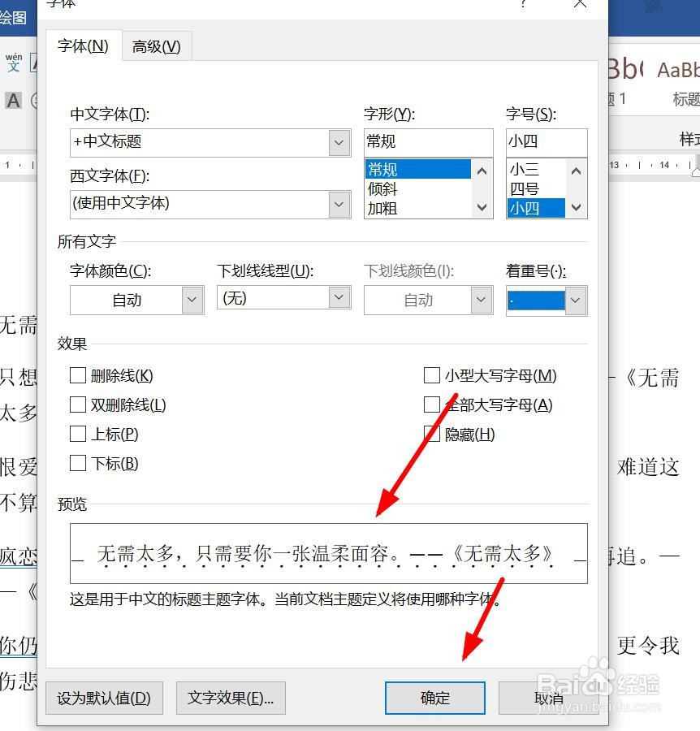The image size is (700, 731).
Task: Enable the 删除线 strikethrough checkbox
Action: pyautogui.click(x=78, y=375)
